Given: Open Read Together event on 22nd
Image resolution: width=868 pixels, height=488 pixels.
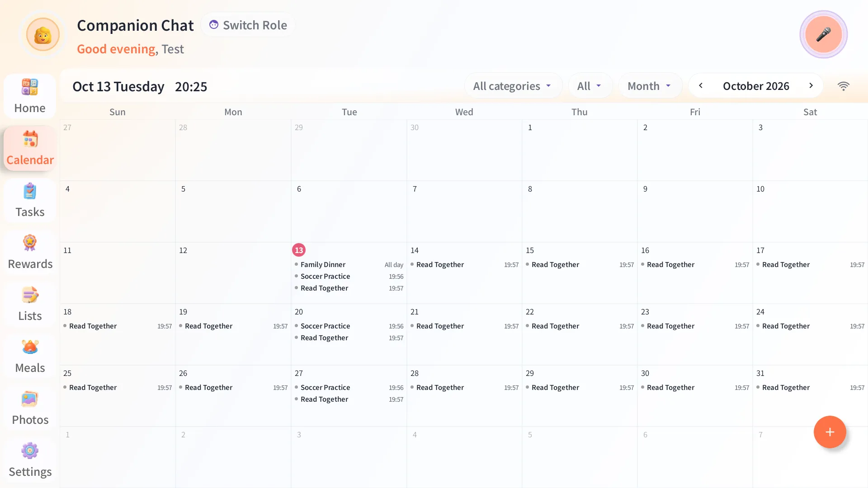Looking at the screenshot, I should tap(580, 326).
